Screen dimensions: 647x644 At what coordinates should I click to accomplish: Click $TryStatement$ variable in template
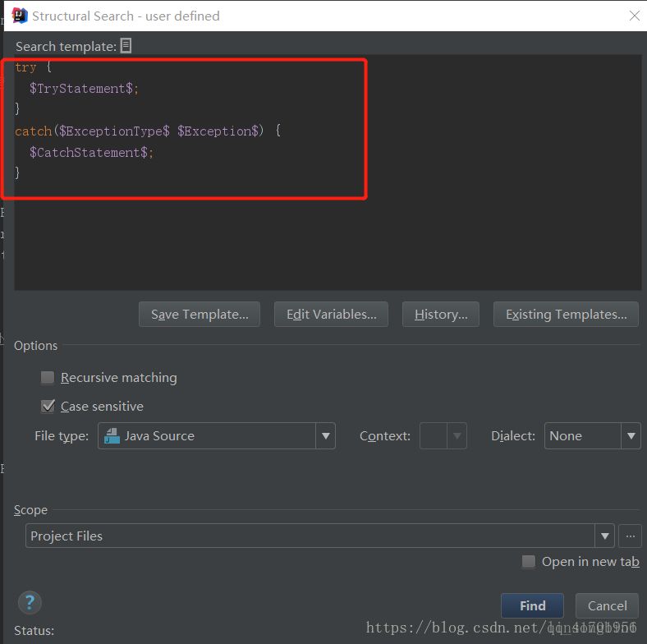81,89
